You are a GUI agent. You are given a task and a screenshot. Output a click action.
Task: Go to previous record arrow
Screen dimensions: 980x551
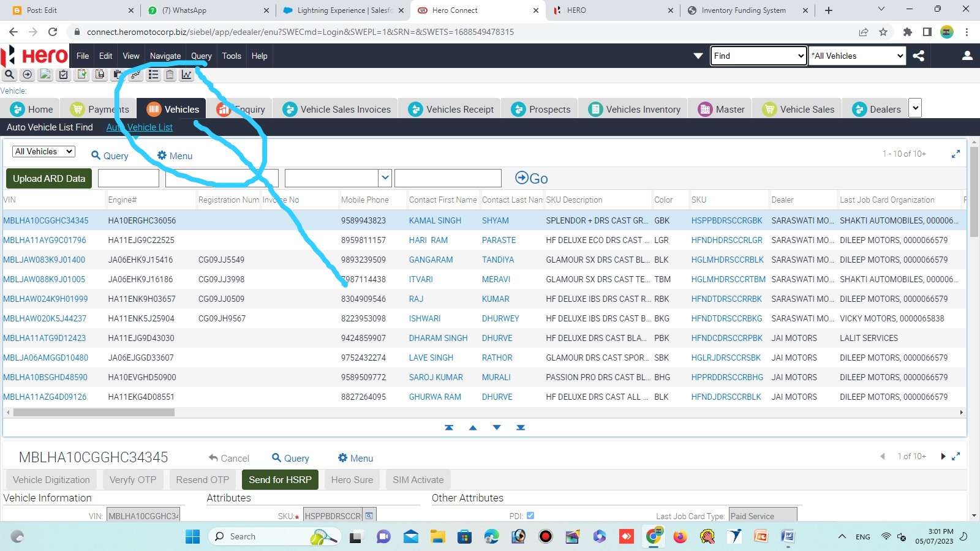click(473, 427)
